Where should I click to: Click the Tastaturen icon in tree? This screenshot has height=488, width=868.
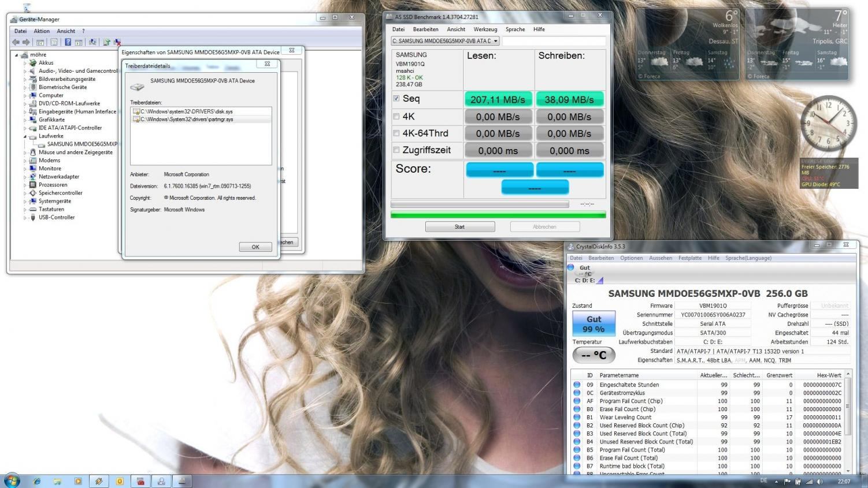pos(33,209)
